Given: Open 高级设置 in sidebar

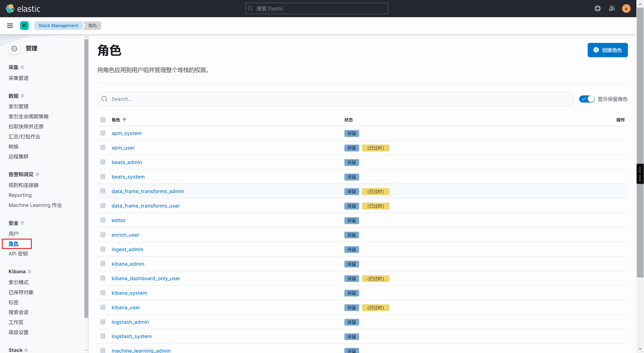Looking at the screenshot, I should [x=19, y=332].
